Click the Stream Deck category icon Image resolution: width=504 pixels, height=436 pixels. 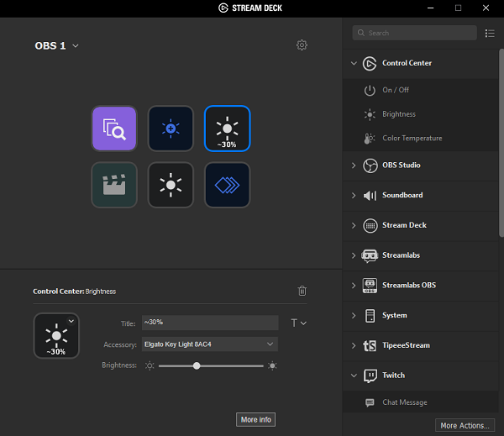(x=370, y=225)
